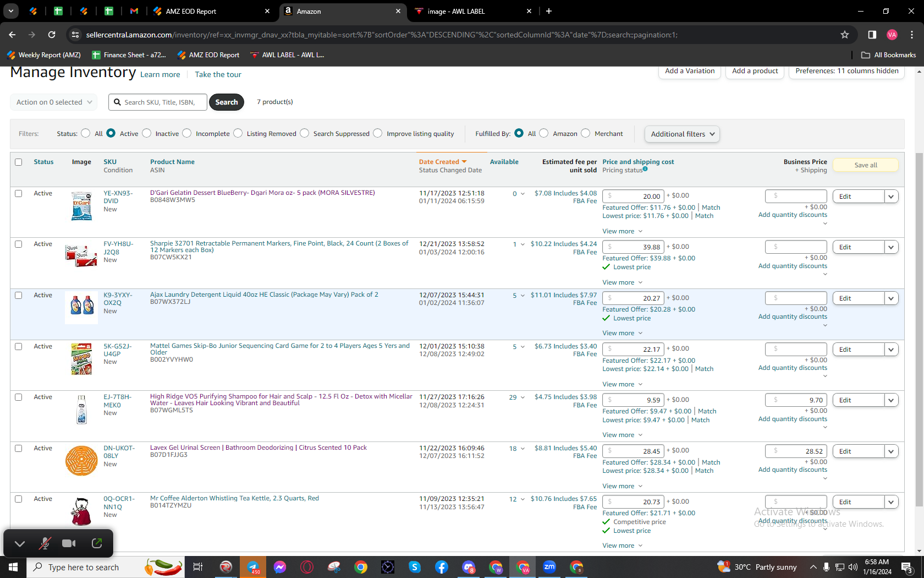Image resolution: width=924 pixels, height=578 pixels.
Task: Open Windows Start menu
Action: click(x=13, y=567)
